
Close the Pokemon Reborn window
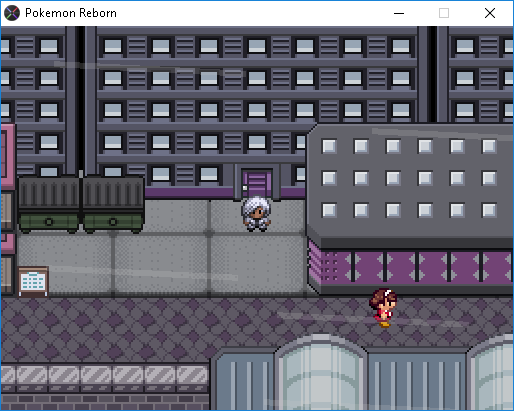tap(490, 13)
